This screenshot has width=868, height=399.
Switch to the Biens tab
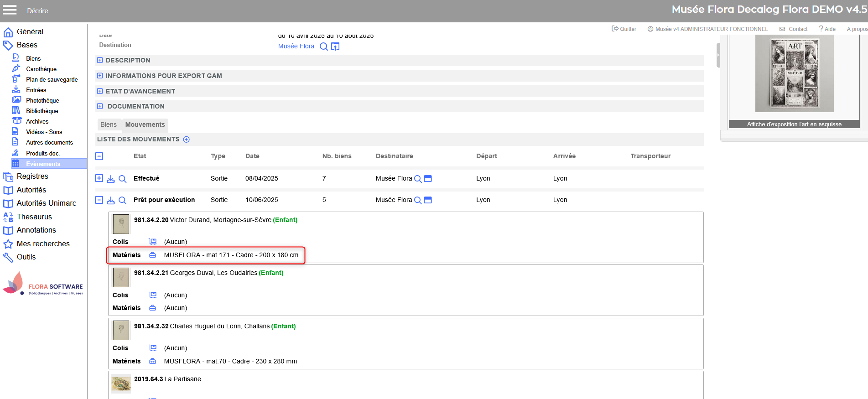[109, 124]
